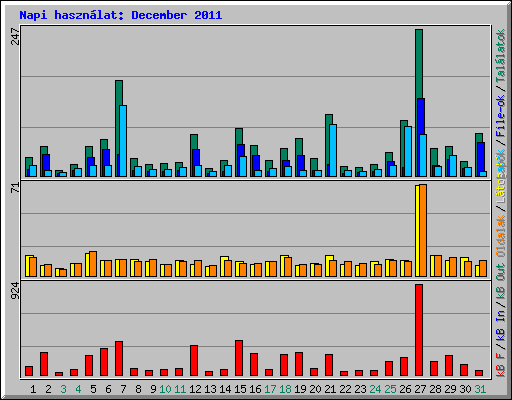Click day label 28 on the x-axis

(435, 389)
